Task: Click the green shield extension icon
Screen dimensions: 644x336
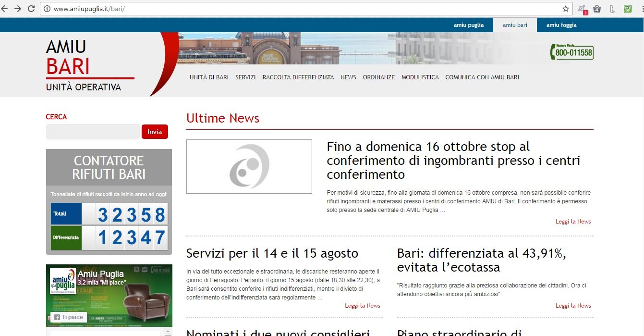Action: pyautogui.click(x=627, y=9)
